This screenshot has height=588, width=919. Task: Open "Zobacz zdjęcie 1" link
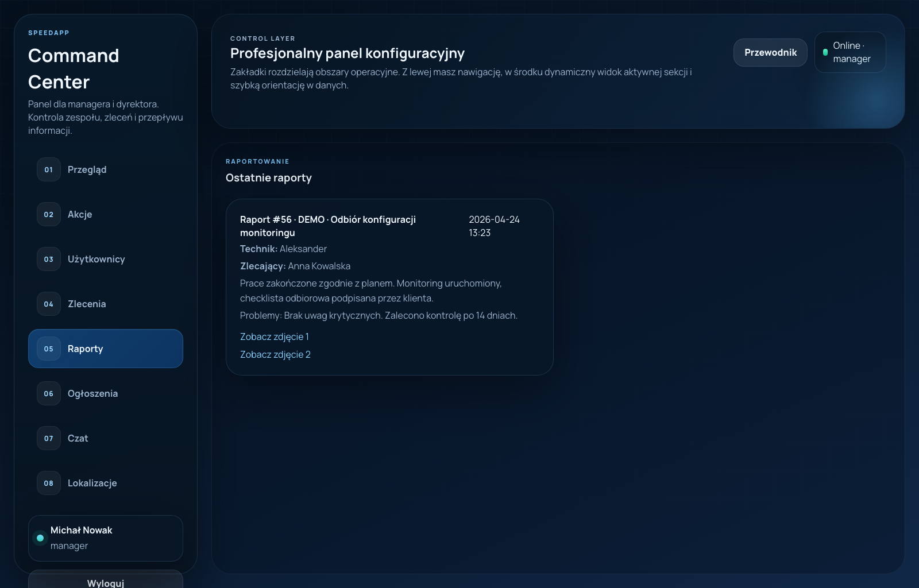click(x=274, y=336)
